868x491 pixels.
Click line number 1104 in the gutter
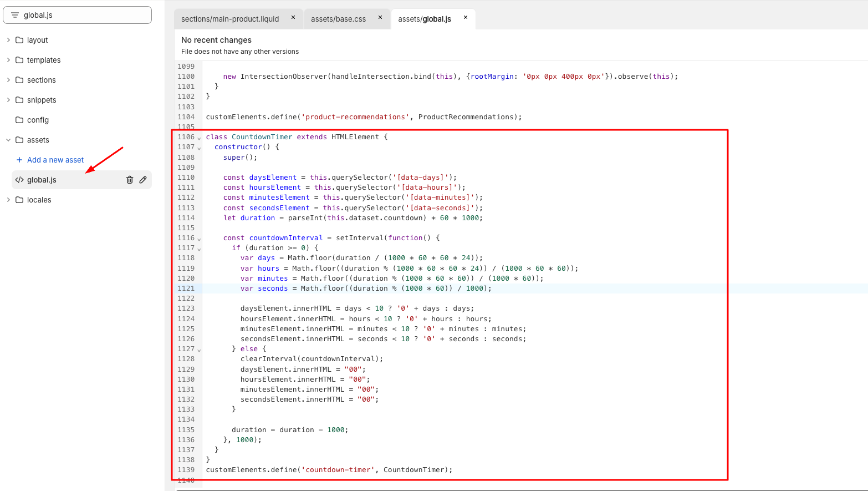[186, 117]
